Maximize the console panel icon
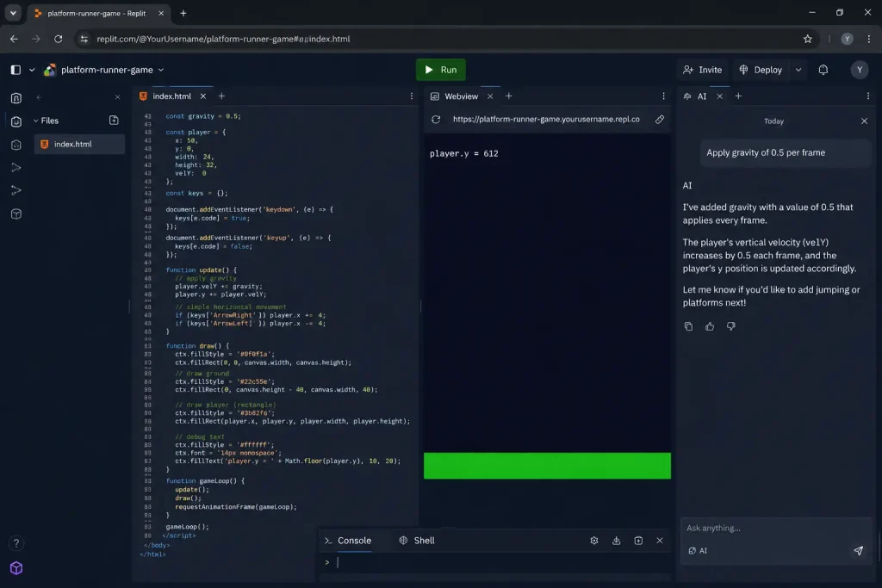Screen dimensions: 882x588 tap(638, 540)
